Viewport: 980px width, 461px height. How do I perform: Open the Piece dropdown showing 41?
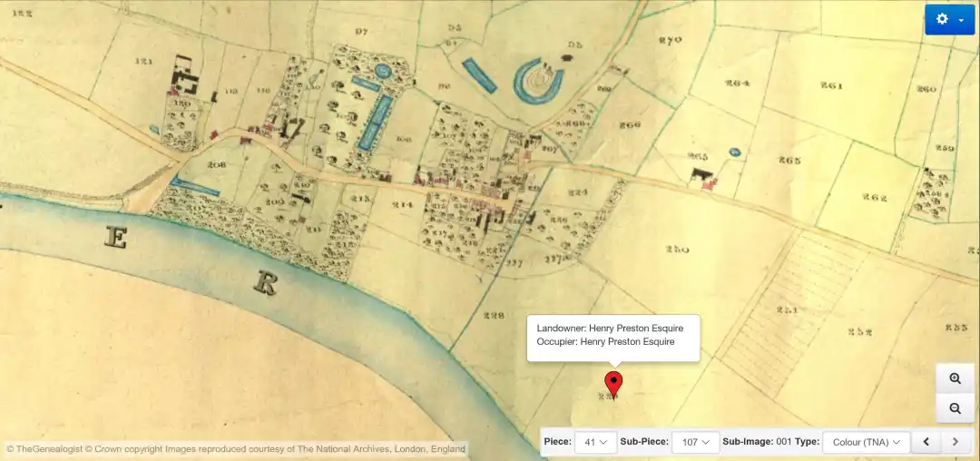pos(595,442)
